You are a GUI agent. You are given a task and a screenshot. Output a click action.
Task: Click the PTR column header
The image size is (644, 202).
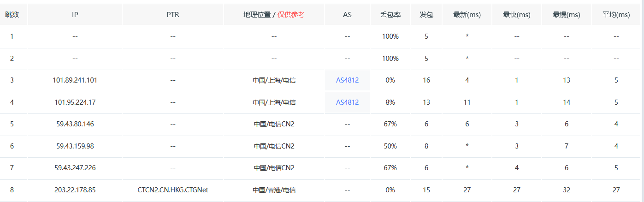point(173,15)
